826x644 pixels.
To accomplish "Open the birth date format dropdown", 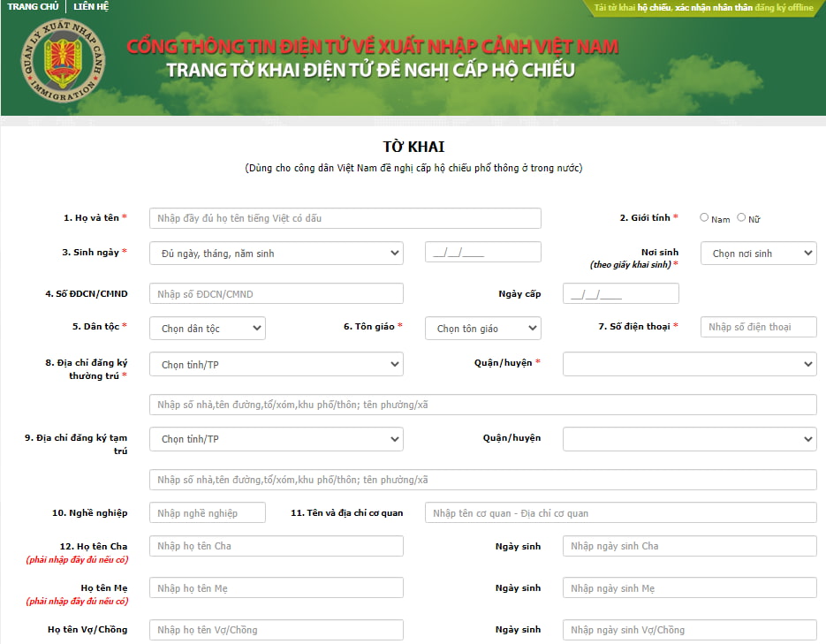I will point(276,254).
